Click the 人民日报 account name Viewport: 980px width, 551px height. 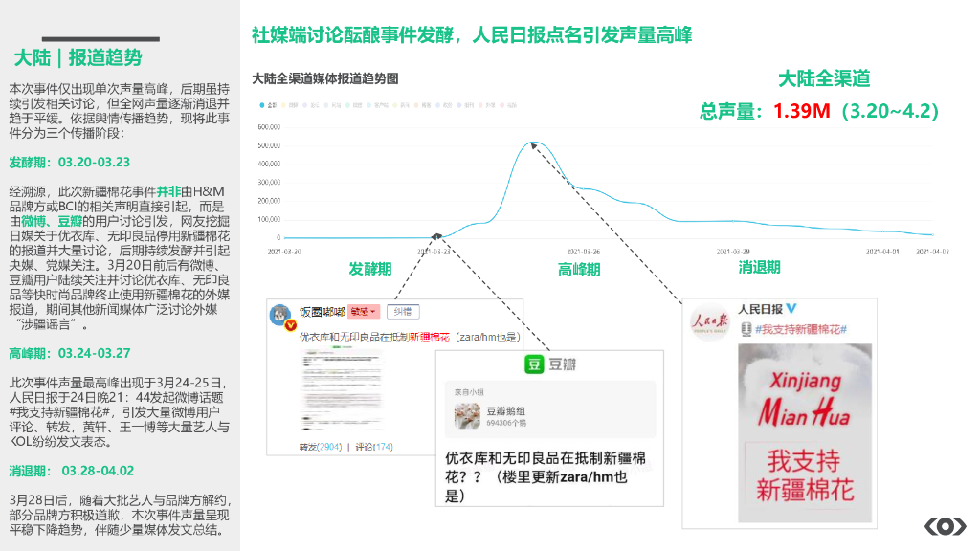pyautogui.click(x=760, y=309)
